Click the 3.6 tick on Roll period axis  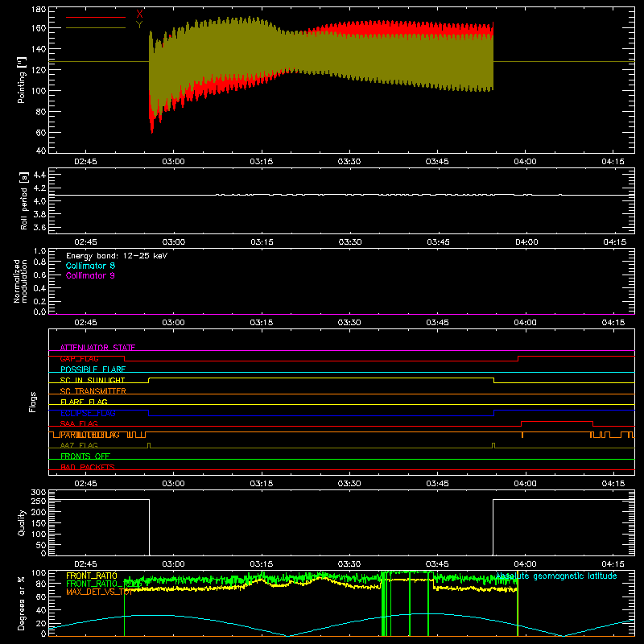[x=39, y=227]
